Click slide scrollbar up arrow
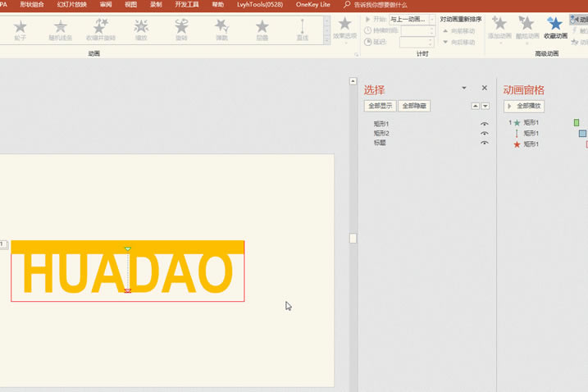The width and height of the screenshot is (588, 392). click(x=353, y=81)
